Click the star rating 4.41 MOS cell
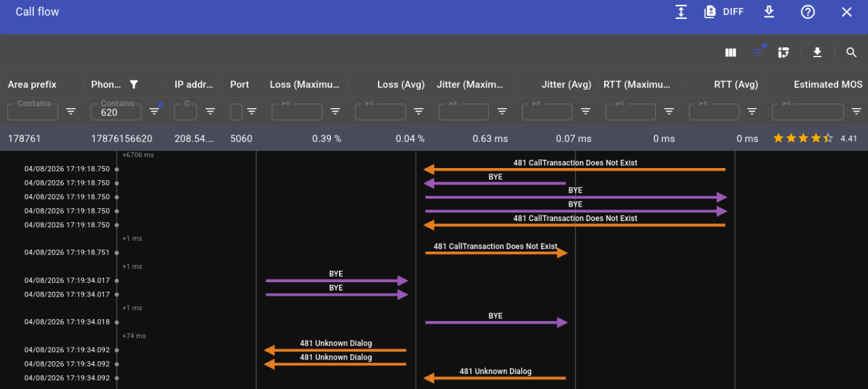 [x=814, y=138]
